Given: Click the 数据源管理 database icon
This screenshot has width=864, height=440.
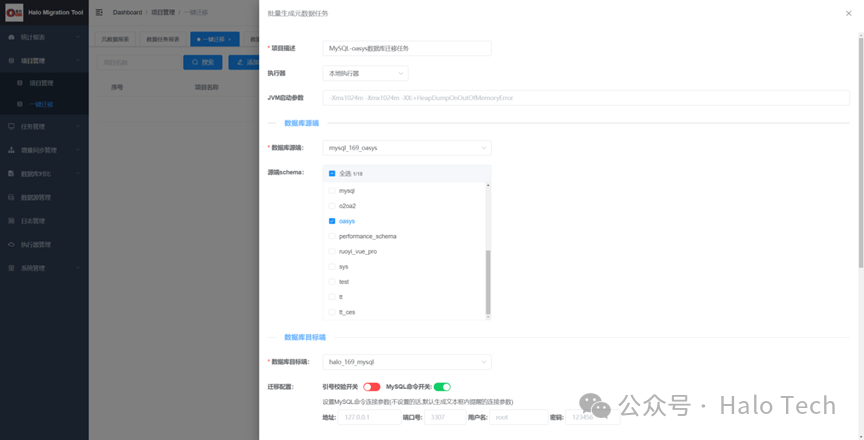Looking at the screenshot, I should (x=12, y=197).
